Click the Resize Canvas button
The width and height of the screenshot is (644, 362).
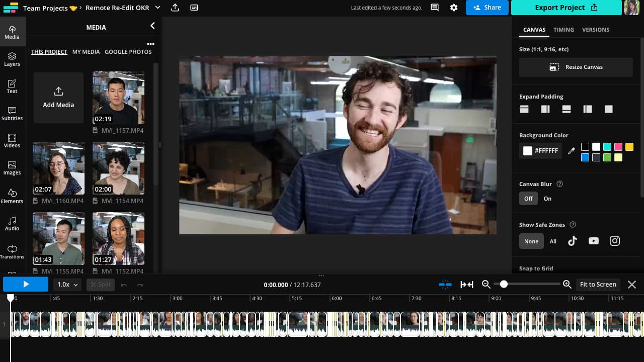tap(576, 67)
